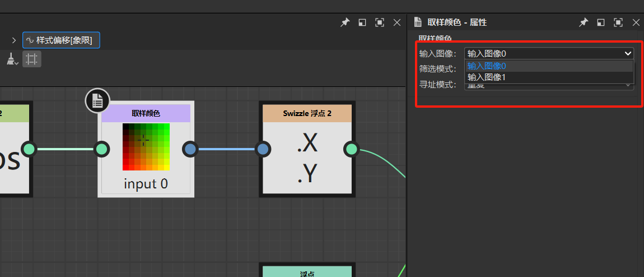Open the 输入图像 dropdown combo box

tap(549, 53)
